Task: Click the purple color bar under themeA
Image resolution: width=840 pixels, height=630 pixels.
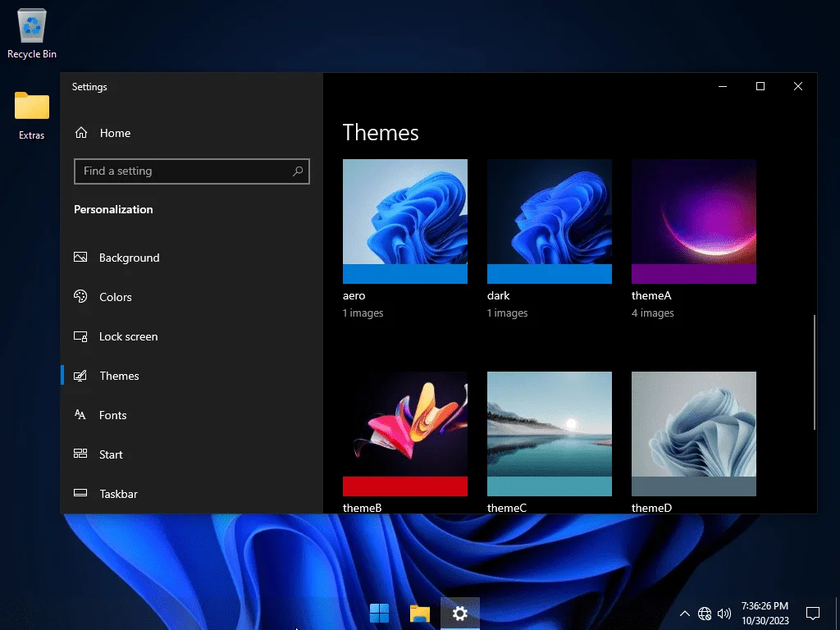Action: pyautogui.click(x=694, y=274)
